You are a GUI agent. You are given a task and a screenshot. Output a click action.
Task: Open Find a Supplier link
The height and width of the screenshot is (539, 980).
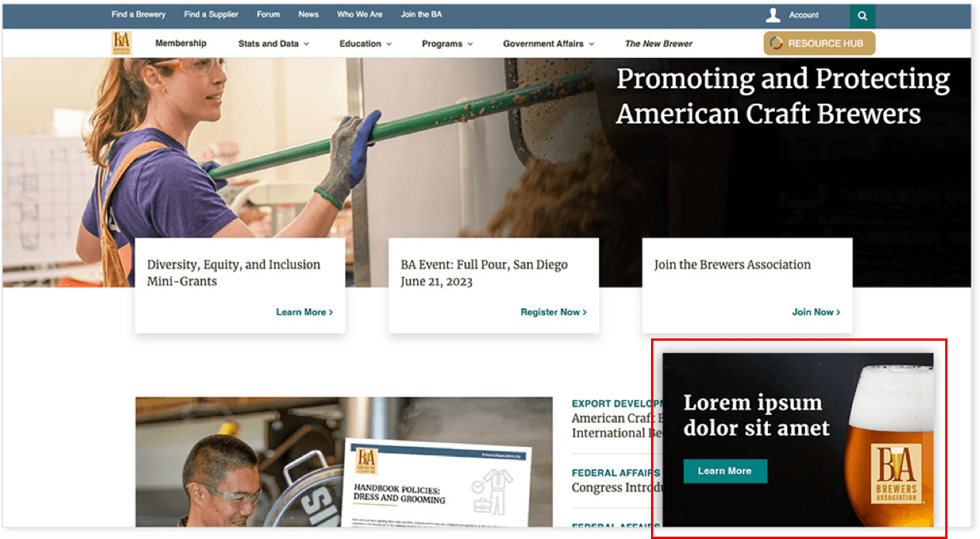coord(211,15)
